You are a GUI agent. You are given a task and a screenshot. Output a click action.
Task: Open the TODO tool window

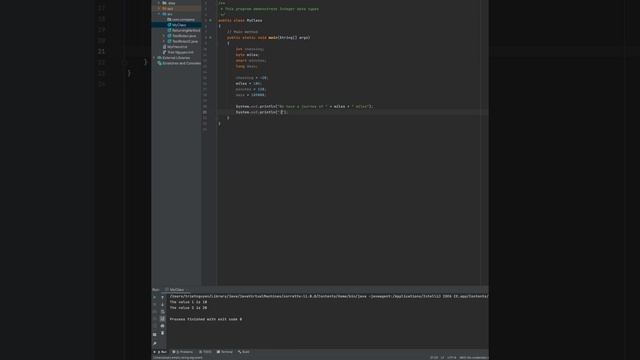coord(205,352)
